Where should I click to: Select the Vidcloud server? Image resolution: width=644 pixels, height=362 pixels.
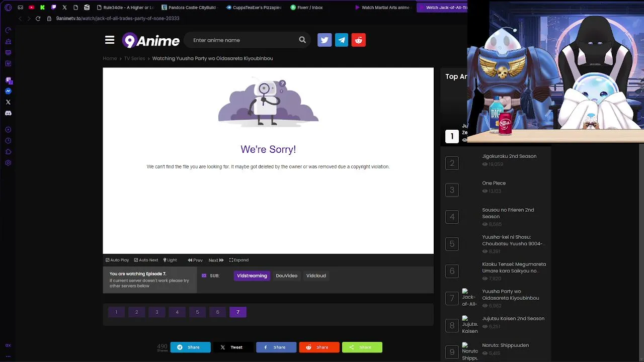pos(316,276)
